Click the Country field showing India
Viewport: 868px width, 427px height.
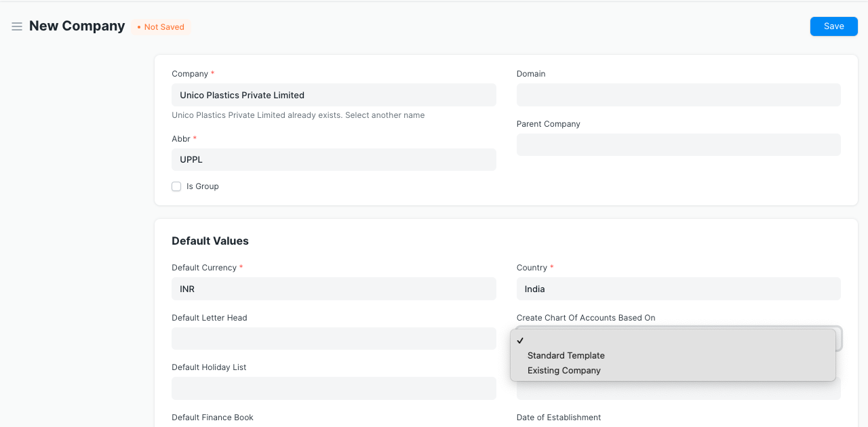[x=678, y=289]
